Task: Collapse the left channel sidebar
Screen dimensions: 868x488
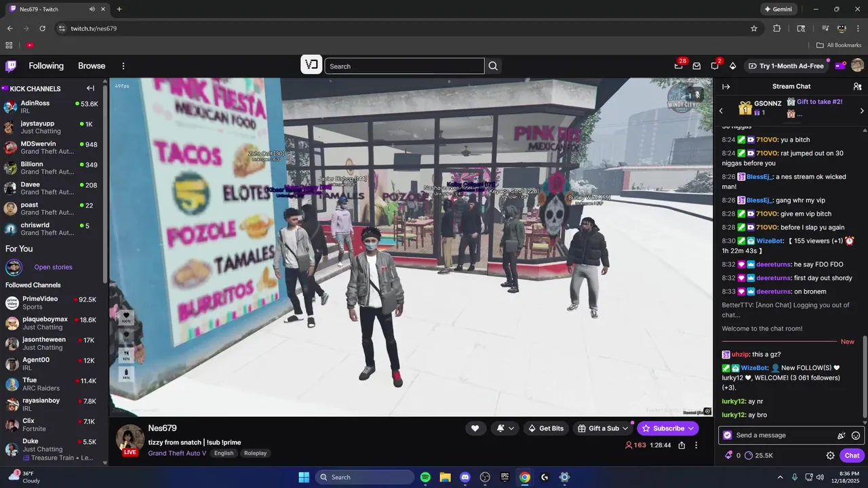Action: [x=90, y=88]
